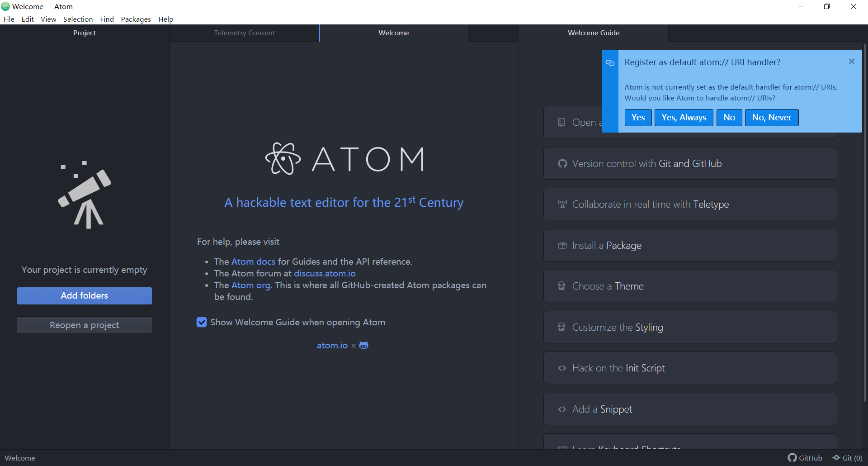Open the Atom docs link
Viewport: 868px width, 466px height.
tap(253, 262)
